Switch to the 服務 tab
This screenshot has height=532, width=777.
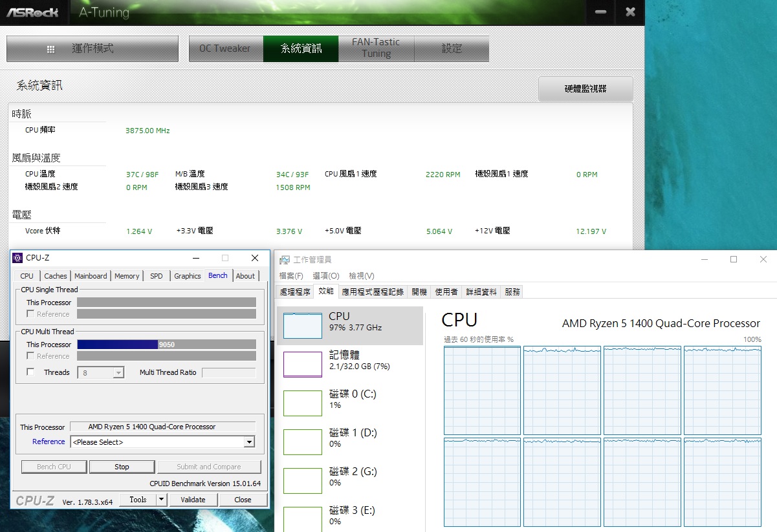tap(512, 292)
